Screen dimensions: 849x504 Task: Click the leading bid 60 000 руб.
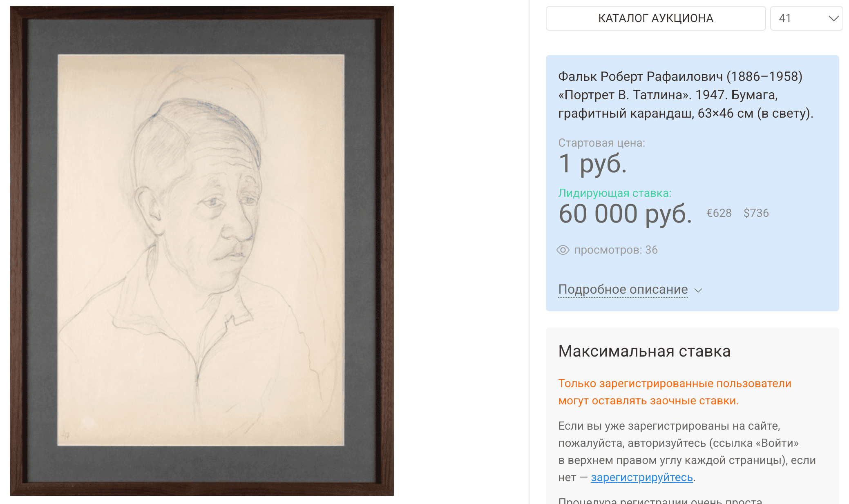[625, 213]
